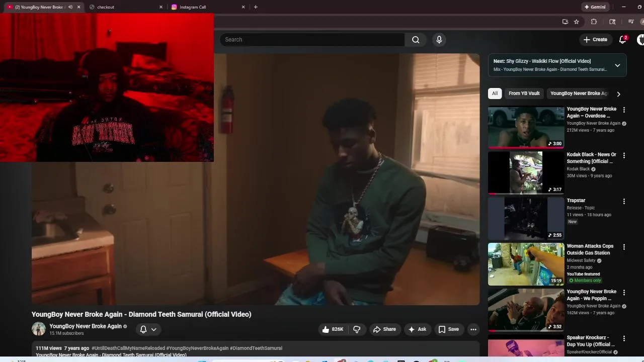The width and height of the screenshot is (644, 362).
Task: Select the From YB Vault chip
Action: pyautogui.click(x=524, y=94)
